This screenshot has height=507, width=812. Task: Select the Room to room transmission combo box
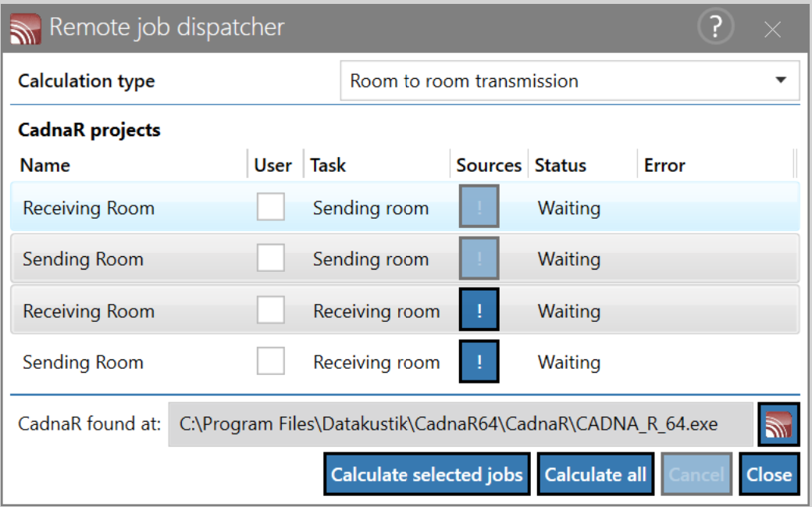pos(570,80)
